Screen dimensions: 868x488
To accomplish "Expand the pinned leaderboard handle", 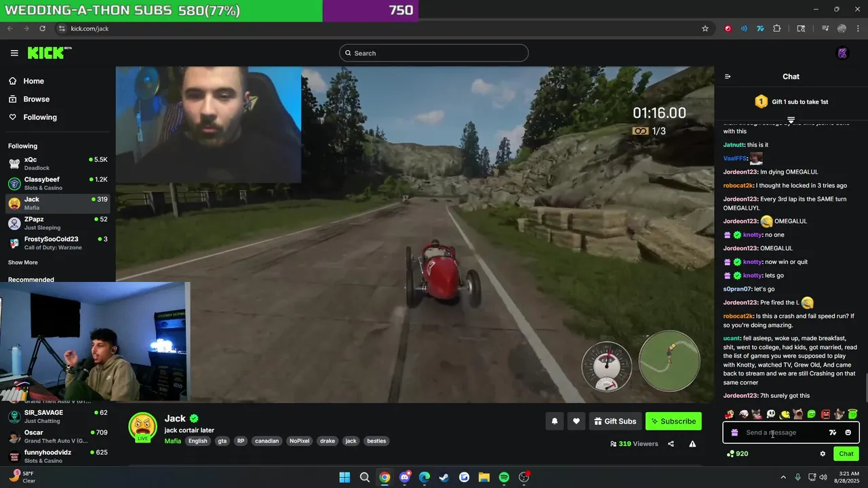I will [791, 120].
